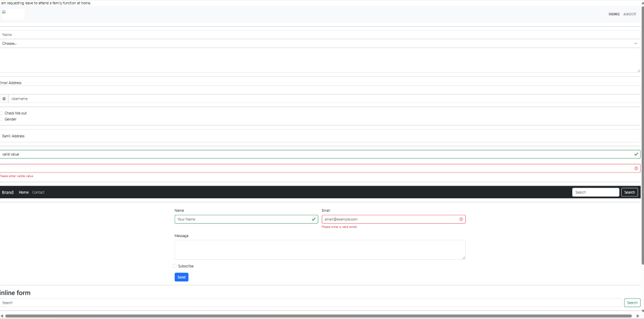Viewport: 644px width, 319px height.
Task: Click the blue Send button
Action: [x=182, y=277]
